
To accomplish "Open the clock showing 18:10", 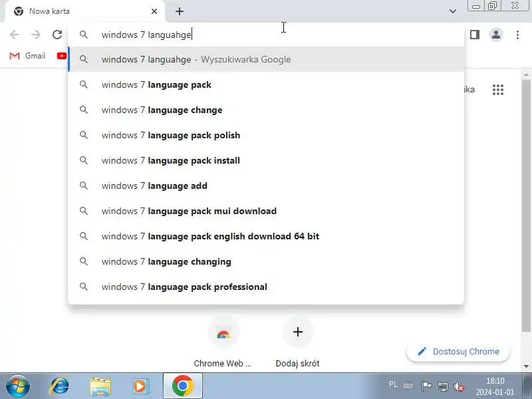I will (495, 386).
